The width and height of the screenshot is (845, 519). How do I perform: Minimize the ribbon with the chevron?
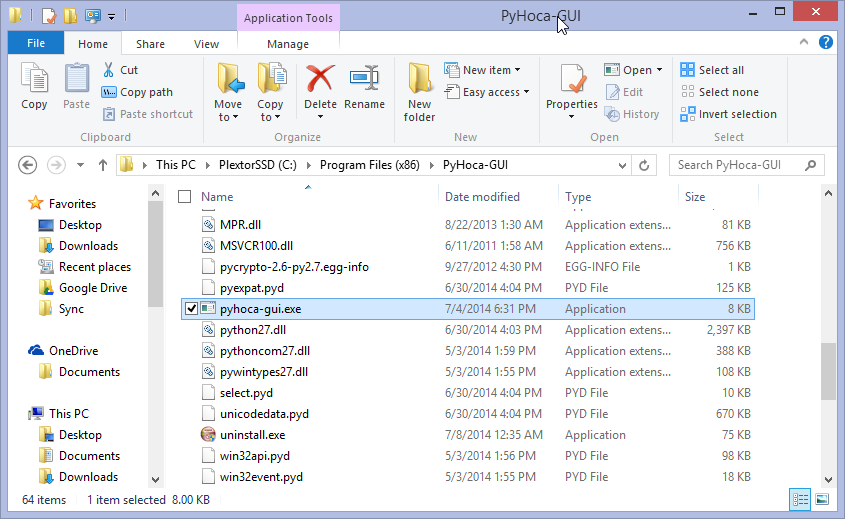804,42
